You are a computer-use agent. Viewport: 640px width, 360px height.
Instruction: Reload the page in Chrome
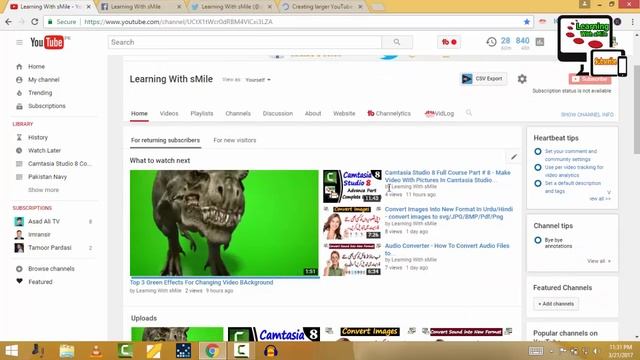point(34,22)
